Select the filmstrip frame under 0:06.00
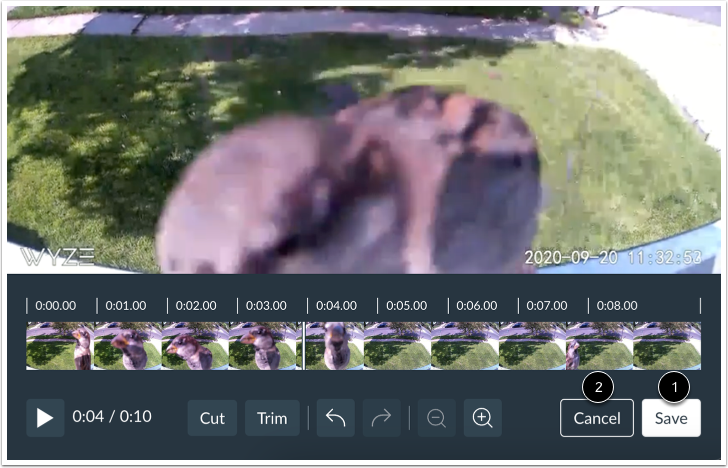 465,346
